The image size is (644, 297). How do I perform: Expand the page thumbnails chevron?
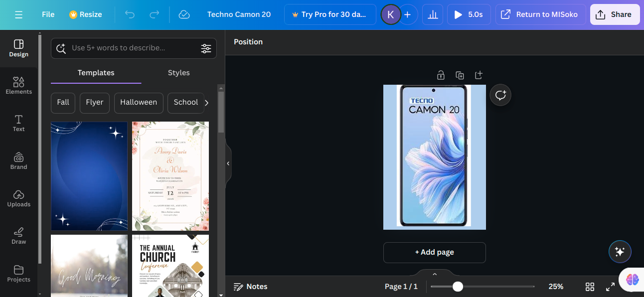[x=435, y=274]
